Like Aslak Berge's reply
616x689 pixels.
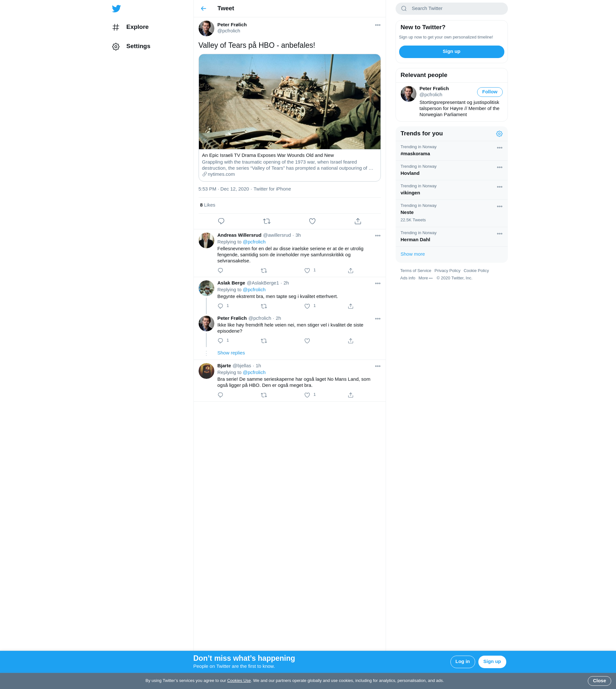[307, 306]
